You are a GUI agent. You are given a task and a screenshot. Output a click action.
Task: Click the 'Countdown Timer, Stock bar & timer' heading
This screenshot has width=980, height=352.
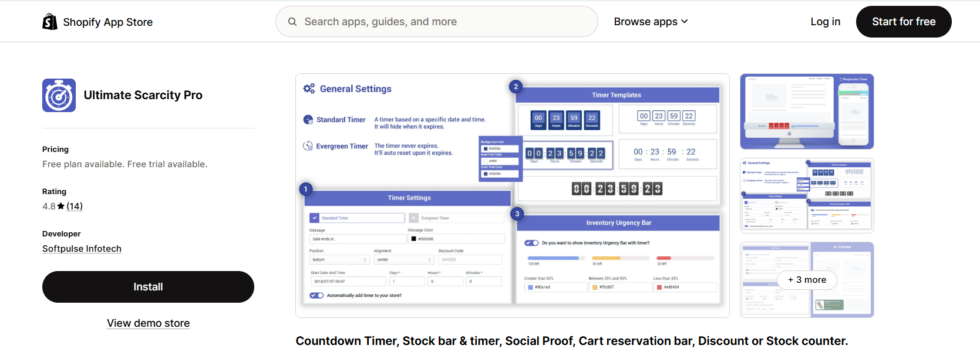(x=572, y=341)
